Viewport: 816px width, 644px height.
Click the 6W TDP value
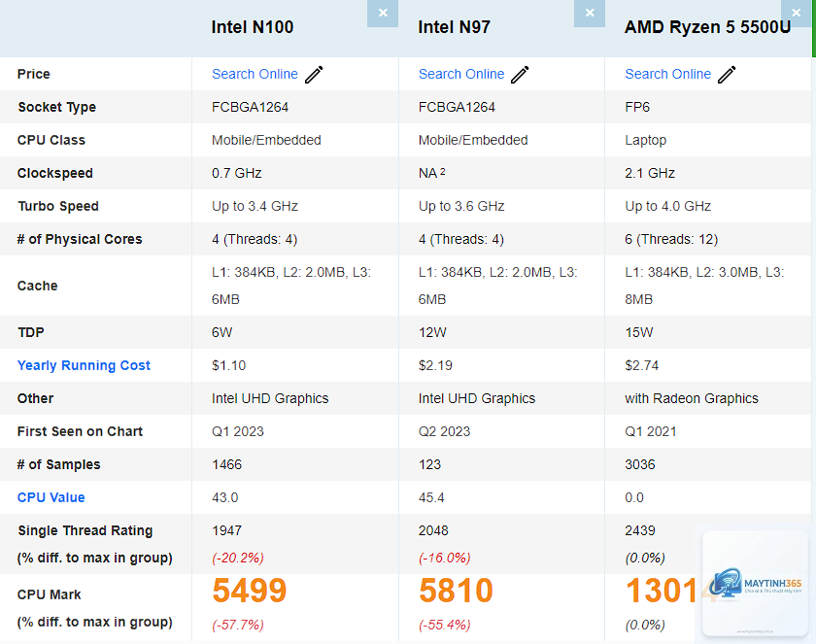pos(222,332)
